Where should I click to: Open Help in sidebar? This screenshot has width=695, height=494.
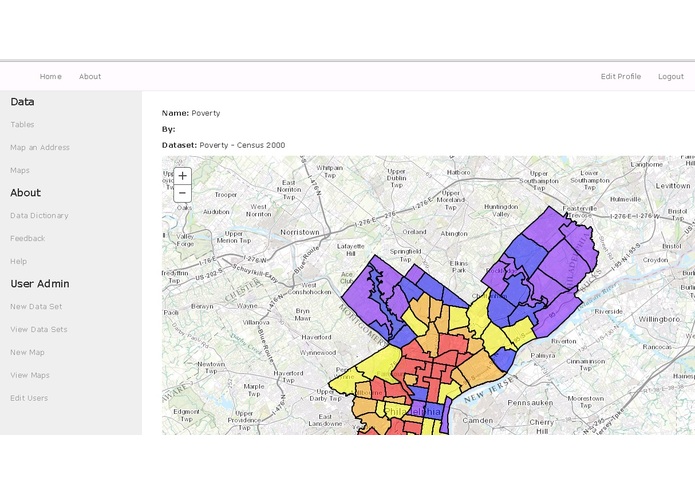click(x=19, y=261)
